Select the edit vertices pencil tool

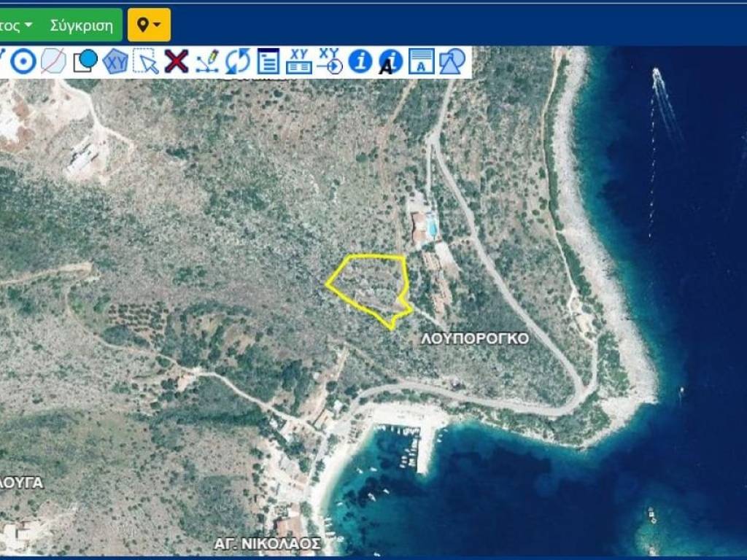(207, 62)
